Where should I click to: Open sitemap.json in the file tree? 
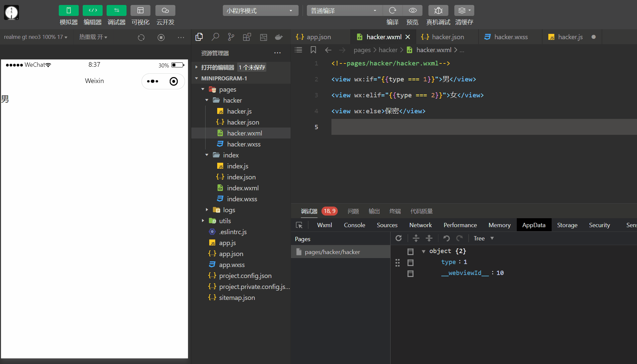[x=241, y=298]
